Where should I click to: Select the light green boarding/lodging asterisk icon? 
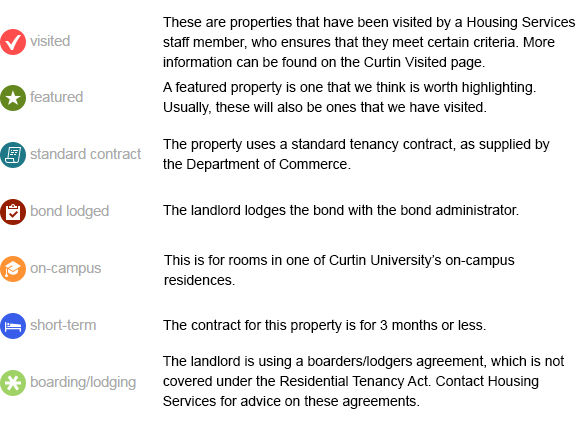[13, 383]
